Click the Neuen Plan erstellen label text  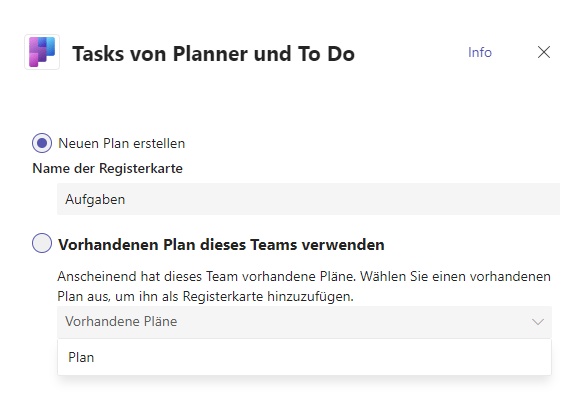tap(121, 143)
